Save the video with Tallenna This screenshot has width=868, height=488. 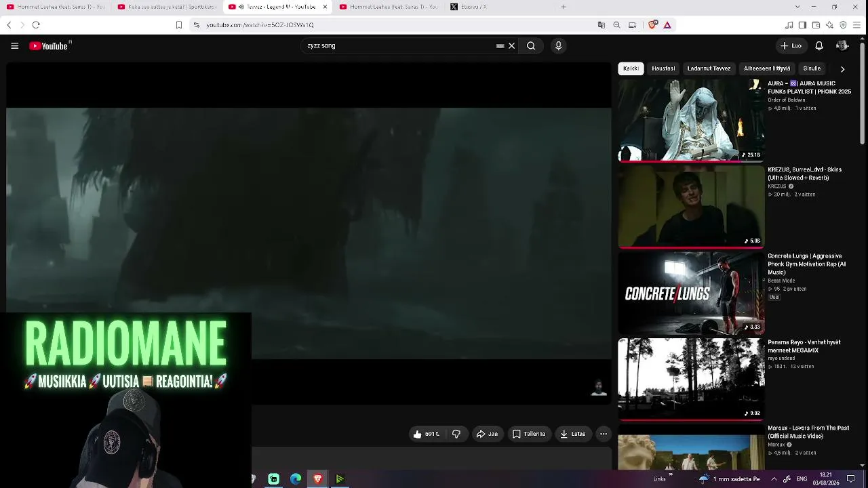point(529,434)
